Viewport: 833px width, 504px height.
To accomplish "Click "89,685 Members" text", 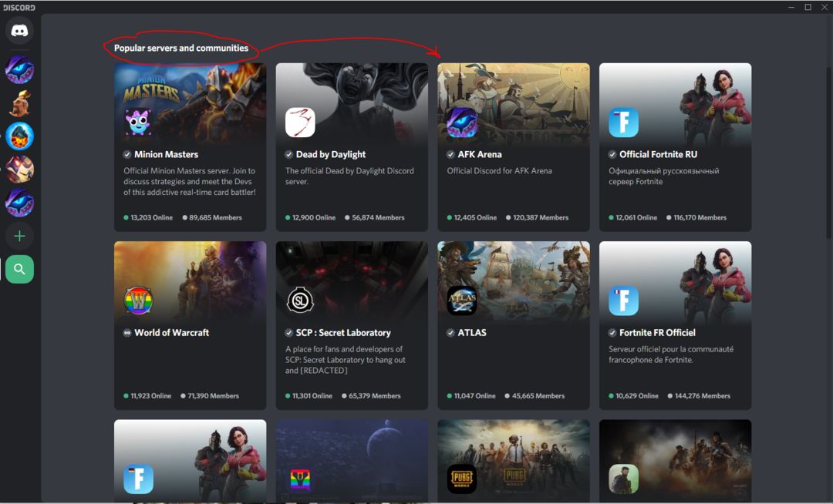I will tap(215, 217).
